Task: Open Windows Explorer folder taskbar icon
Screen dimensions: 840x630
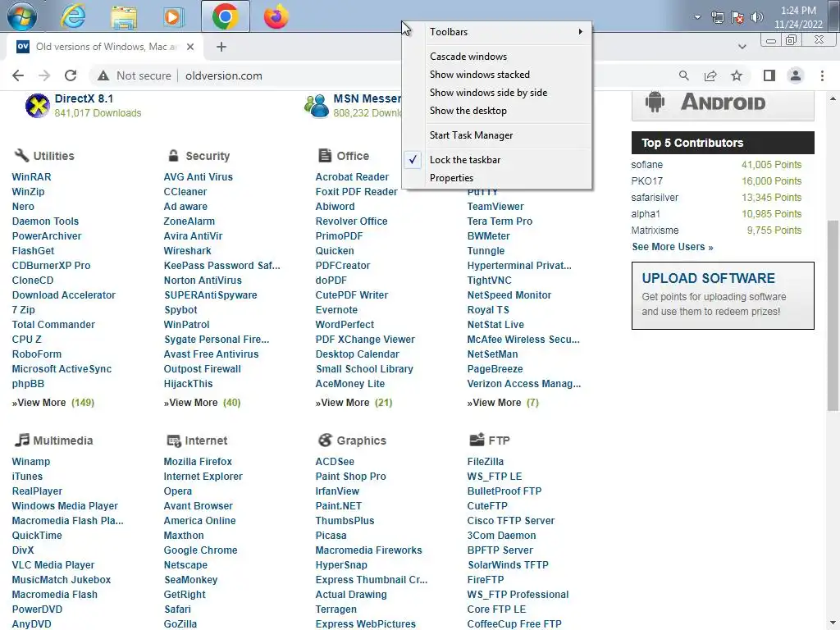Action: click(x=124, y=17)
